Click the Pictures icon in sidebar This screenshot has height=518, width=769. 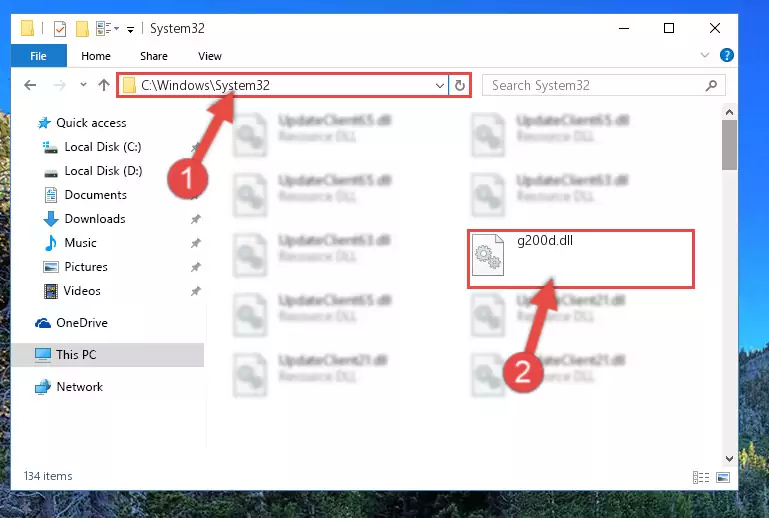tap(51, 267)
